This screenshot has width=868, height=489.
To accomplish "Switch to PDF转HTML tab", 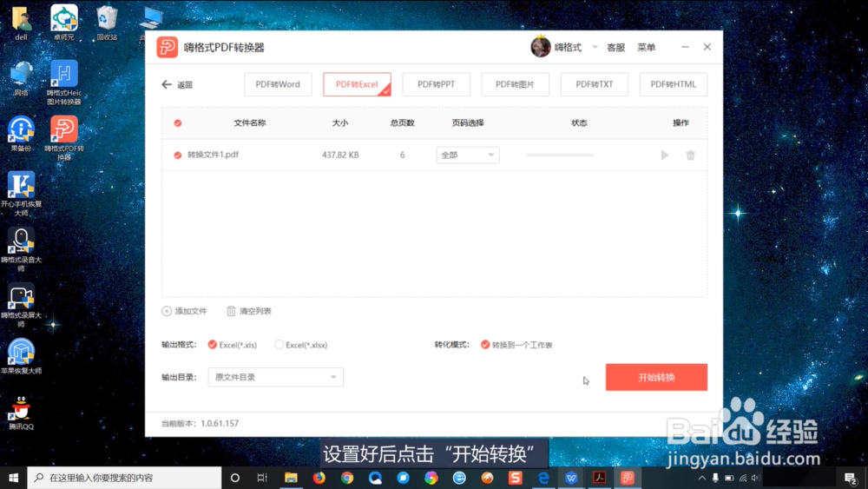I will click(x=674, y=84).
